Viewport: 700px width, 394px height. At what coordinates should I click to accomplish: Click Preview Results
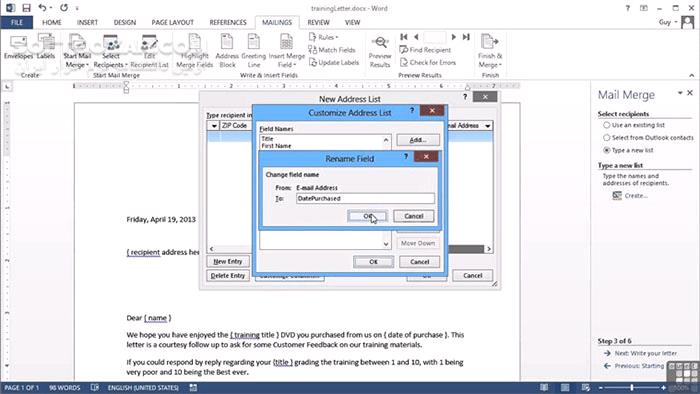[x=380, y=52]
